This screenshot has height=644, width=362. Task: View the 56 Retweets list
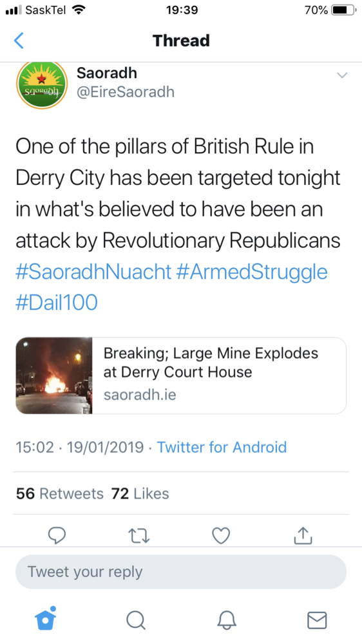pyautogui.click(x=60, y=493)
